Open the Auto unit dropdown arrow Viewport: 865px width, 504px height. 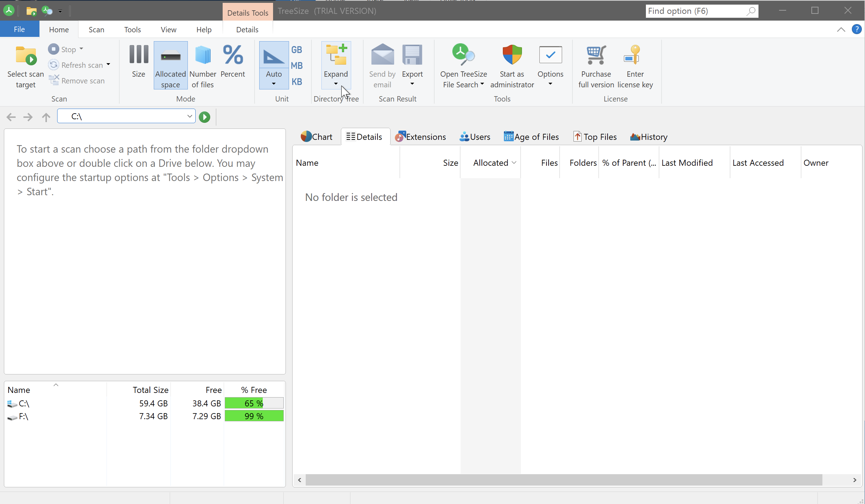[x=274, y=84]
